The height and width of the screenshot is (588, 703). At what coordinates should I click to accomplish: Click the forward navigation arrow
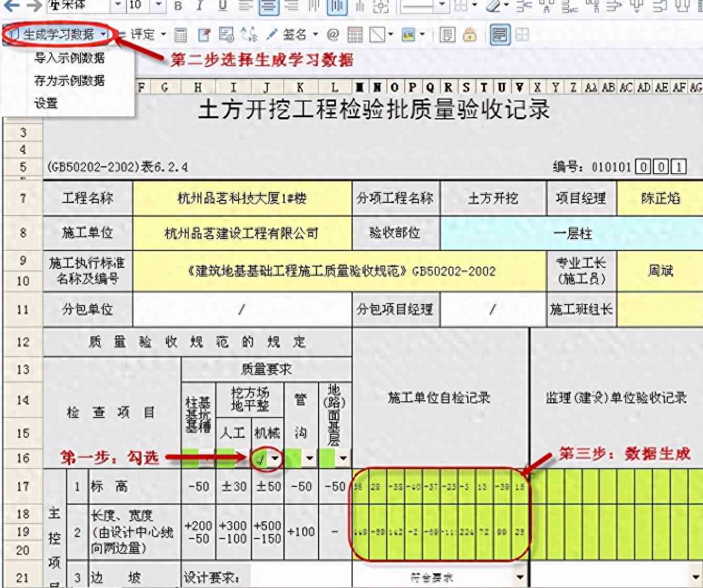34,5
